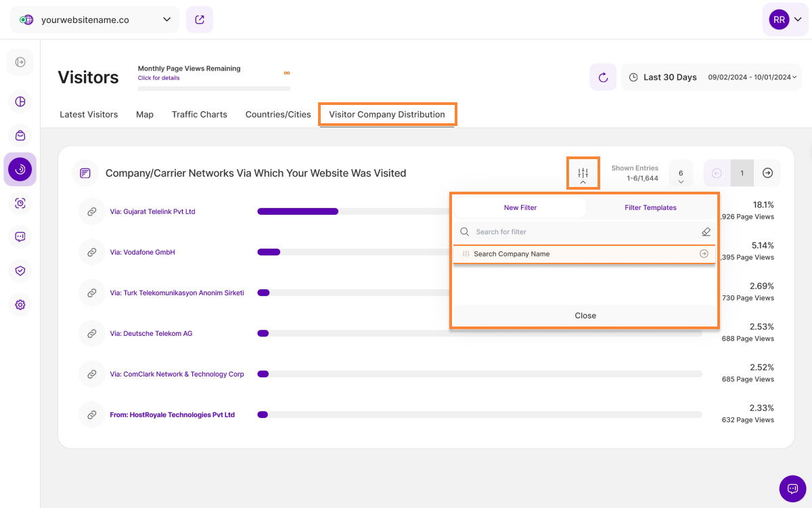Clear filter search with eraser icon
This screenshot has width=812, height=508.
[x=706, y=232]
